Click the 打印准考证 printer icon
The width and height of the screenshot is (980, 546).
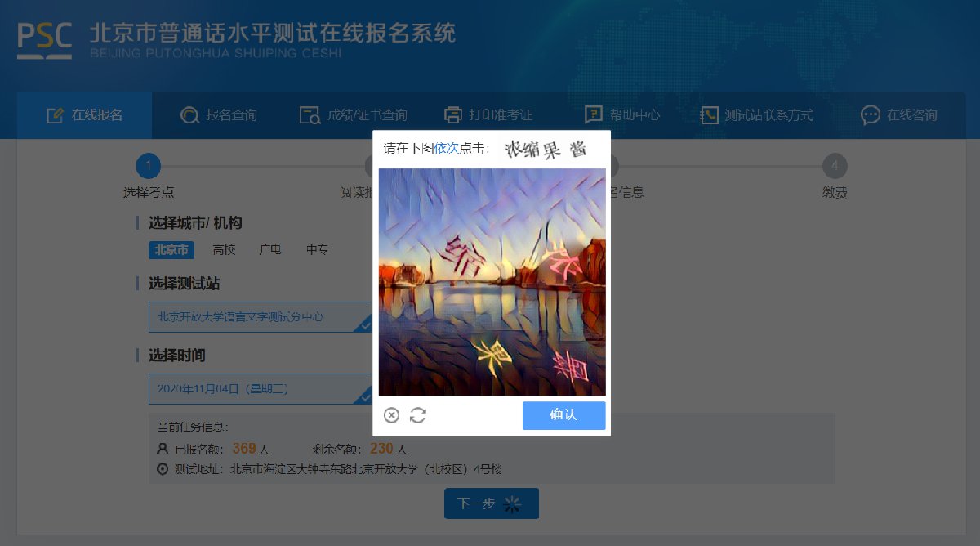pos(453,115)
